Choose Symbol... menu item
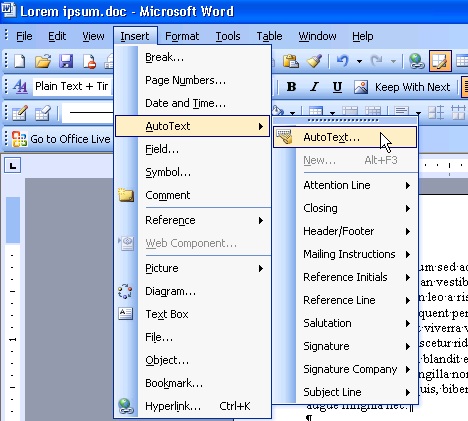The width and height of the screenshot is (468, 421). point(192,172)
